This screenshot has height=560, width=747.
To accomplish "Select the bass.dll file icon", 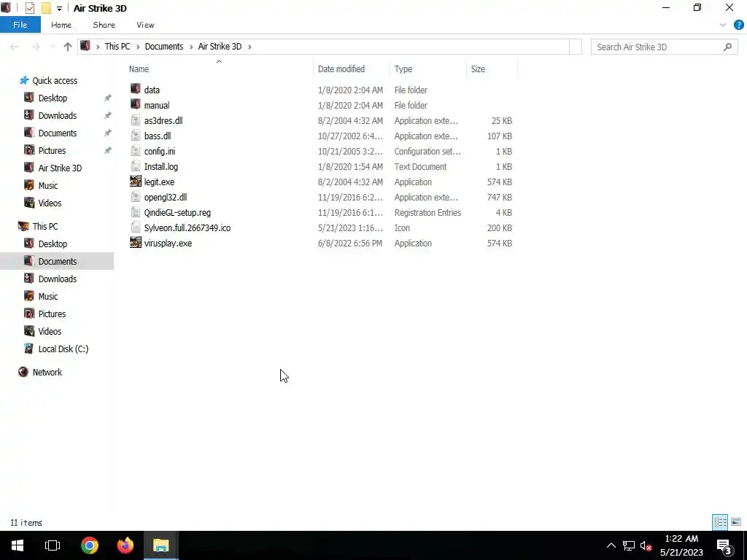I will [x=136, y=136].
